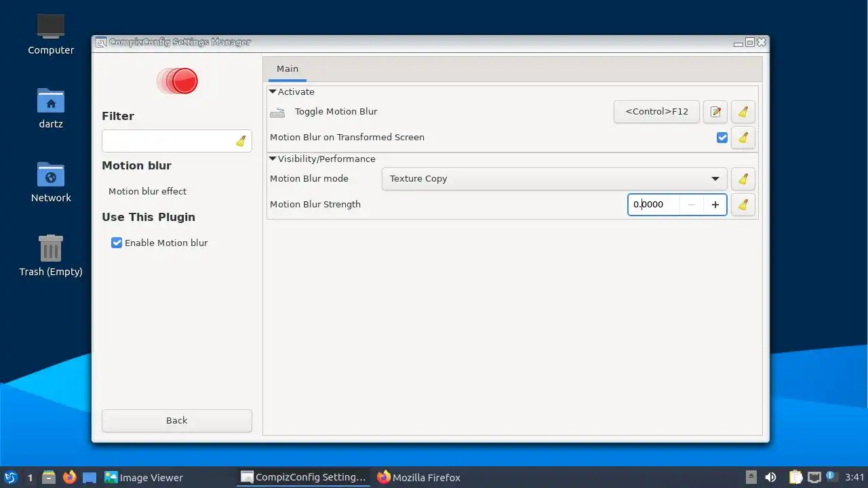Edit the Toggle Motion Blur key binding
868x488 pixels.
point(715,112)
